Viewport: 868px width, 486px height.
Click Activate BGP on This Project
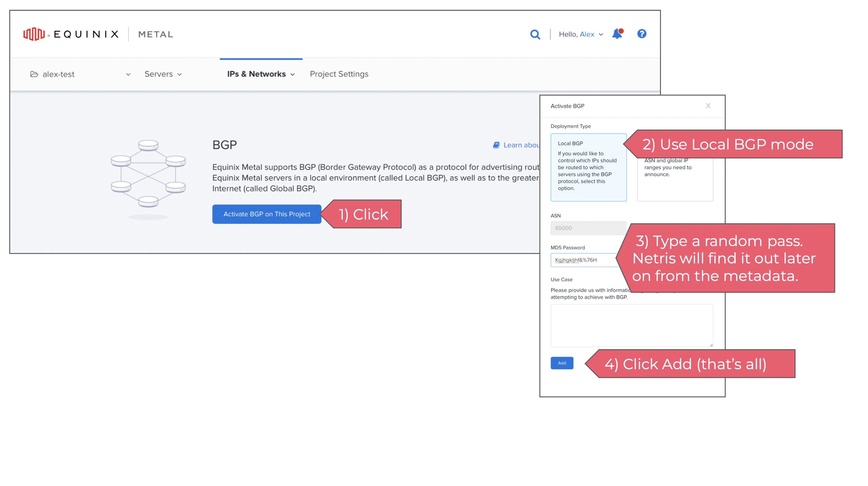pos(267,214)
